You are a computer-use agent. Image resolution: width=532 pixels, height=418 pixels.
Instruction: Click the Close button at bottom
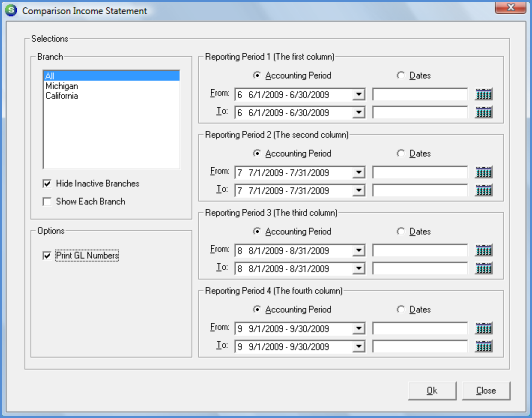pos(486,391)
